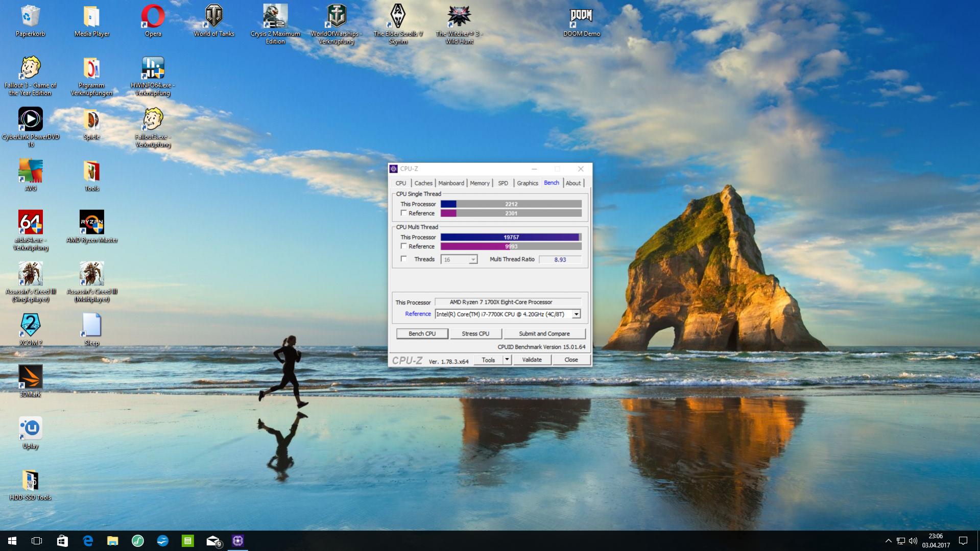The image size is (980, 551).
Task: Switch to the Memory tab
Action: [x=480, y=183]
